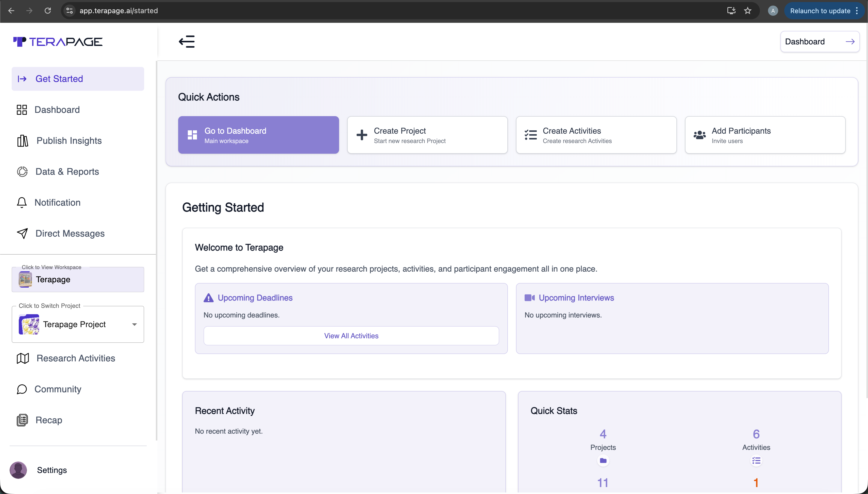Click the View All Activities button

351,336
